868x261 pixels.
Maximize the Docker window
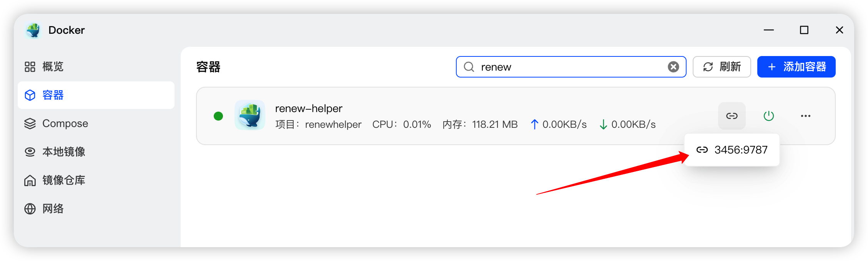point(804,30)
